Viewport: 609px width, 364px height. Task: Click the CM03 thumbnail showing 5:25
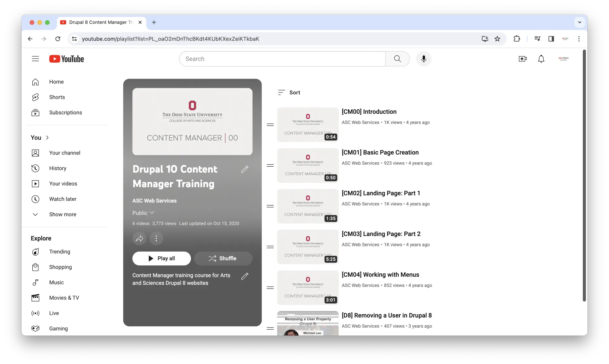coord(308,247)
